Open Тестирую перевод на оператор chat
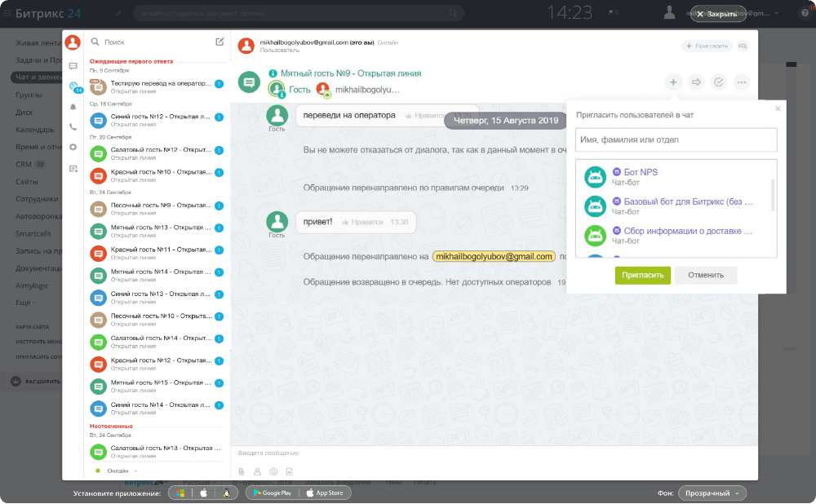The image size is (816, 504). tap(157, 87)
